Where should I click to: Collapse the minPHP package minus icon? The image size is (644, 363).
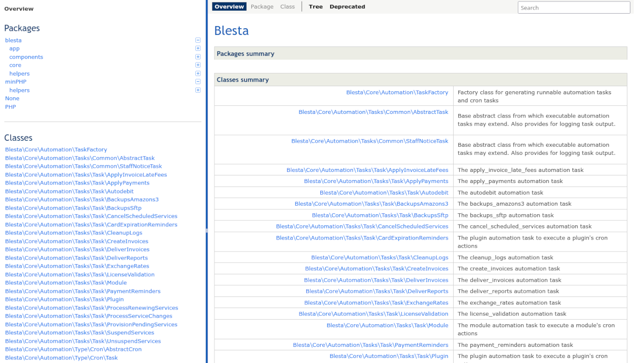pyautogui.click(x=198, y=82)
